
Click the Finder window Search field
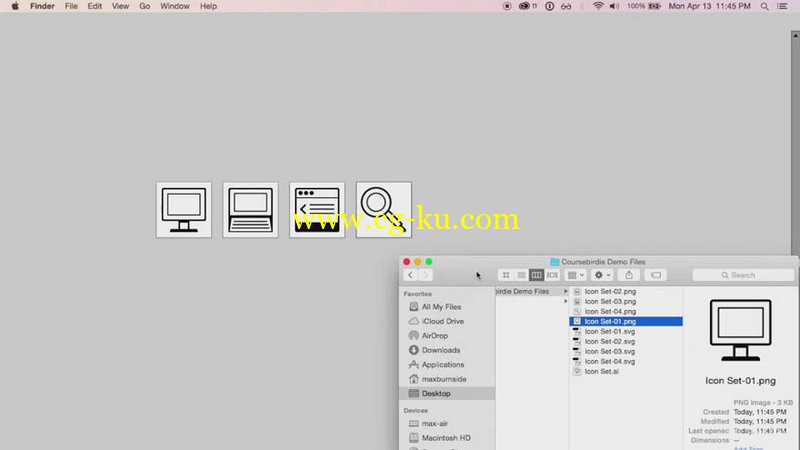pyautogui.click(x=743, y=275)
